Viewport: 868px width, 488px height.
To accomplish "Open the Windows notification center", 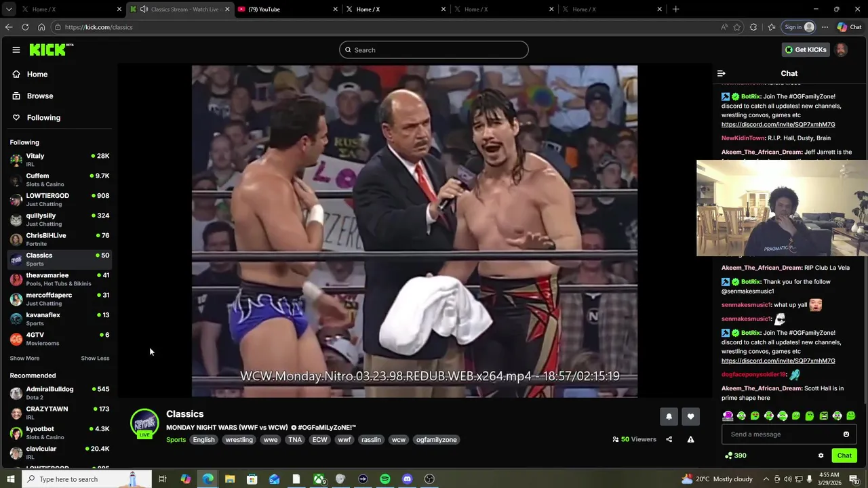I will click(854, 479).
